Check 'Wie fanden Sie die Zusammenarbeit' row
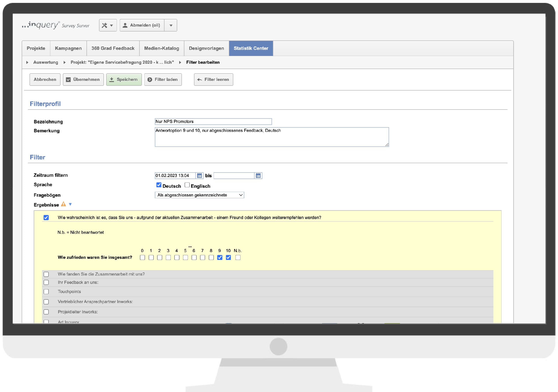 tap(46, 274)
